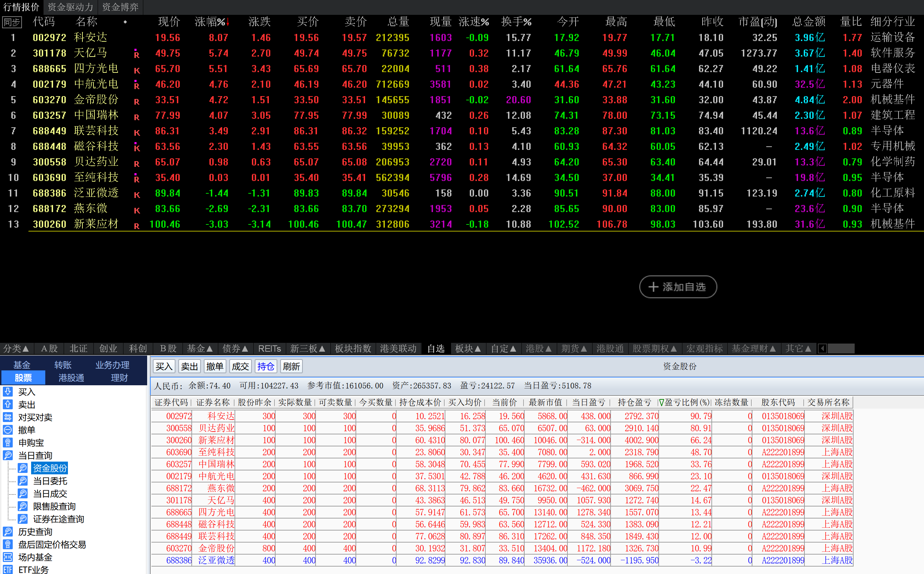
Task: Click the icon next to 当日成交
Action: pyautogui.click(x=23, y=493)
